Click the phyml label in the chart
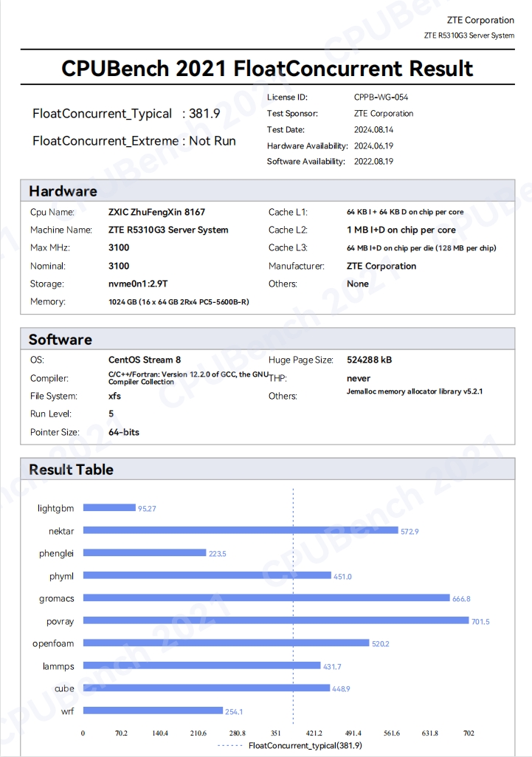The image size is (532, 757). pyautogui.click(x=61, y=576)
